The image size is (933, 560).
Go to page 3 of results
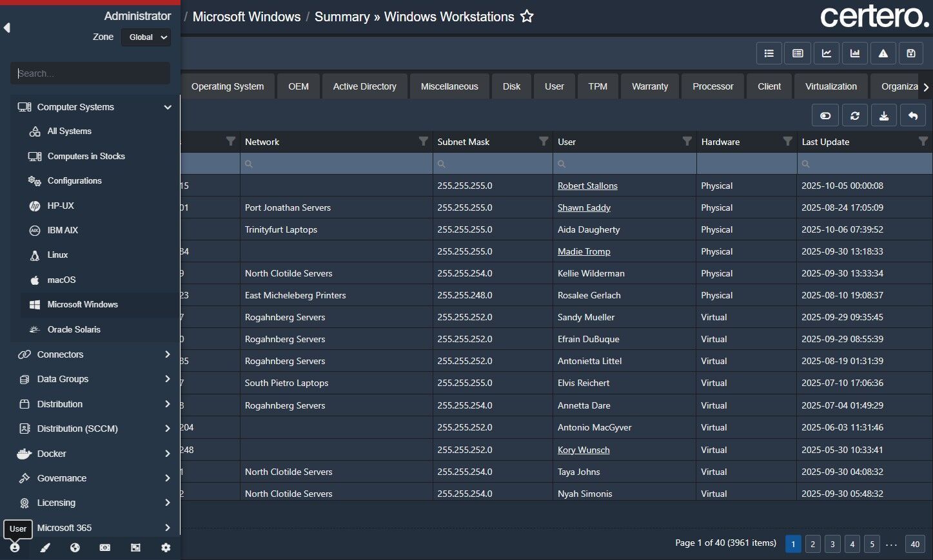click(x=832, y=544)
